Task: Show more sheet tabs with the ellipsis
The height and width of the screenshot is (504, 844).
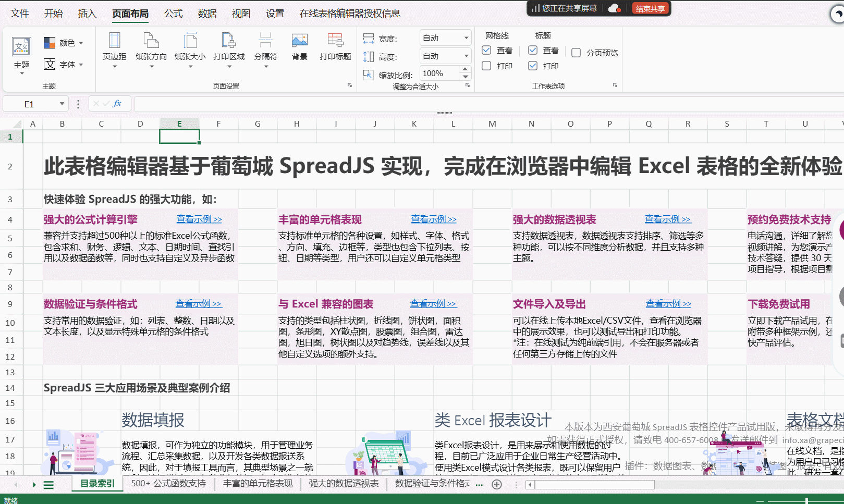Action: point(479,485)
